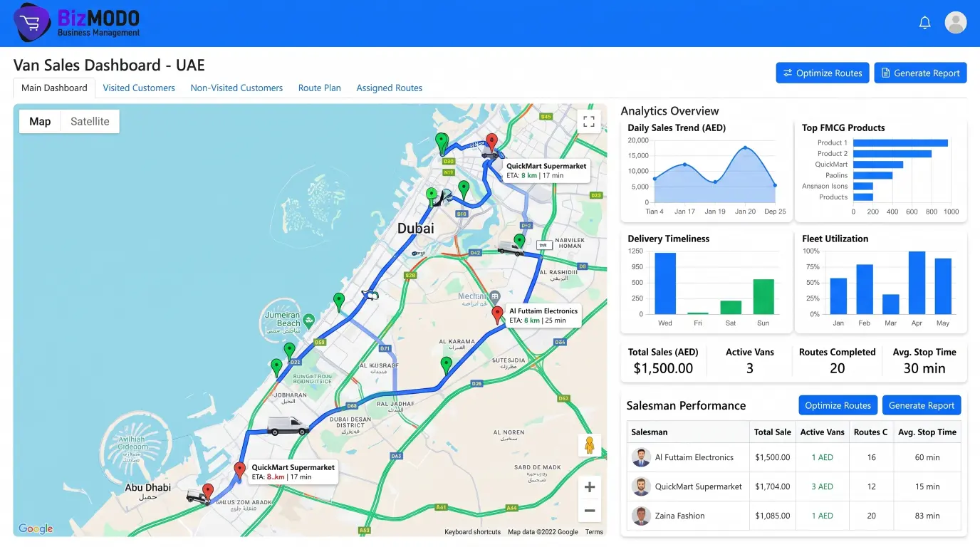The image size is (980, 547).
Task: Click the $1,704.00 total sale cell
Action: pos(773,486)
